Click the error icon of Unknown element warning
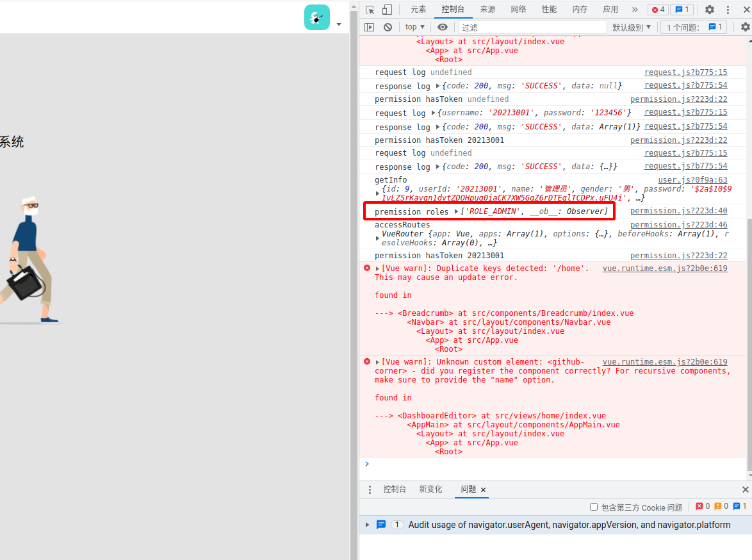752x560 pixels. (367, 362)
